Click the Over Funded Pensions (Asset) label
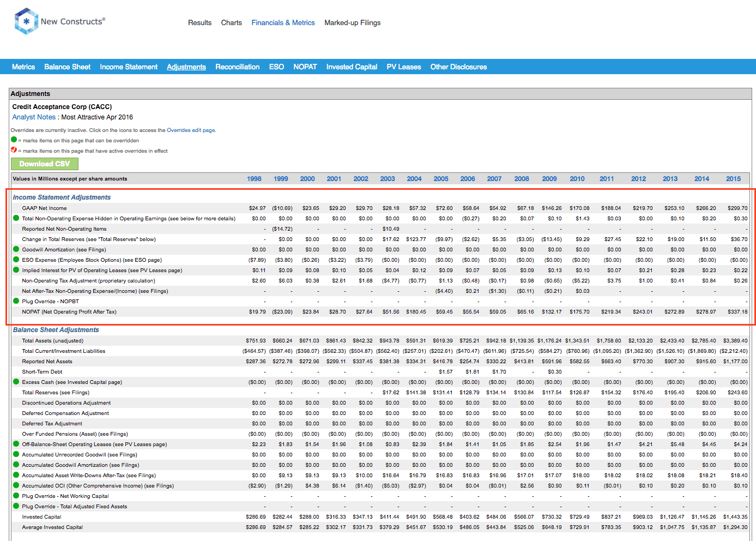 click(75, 434)
